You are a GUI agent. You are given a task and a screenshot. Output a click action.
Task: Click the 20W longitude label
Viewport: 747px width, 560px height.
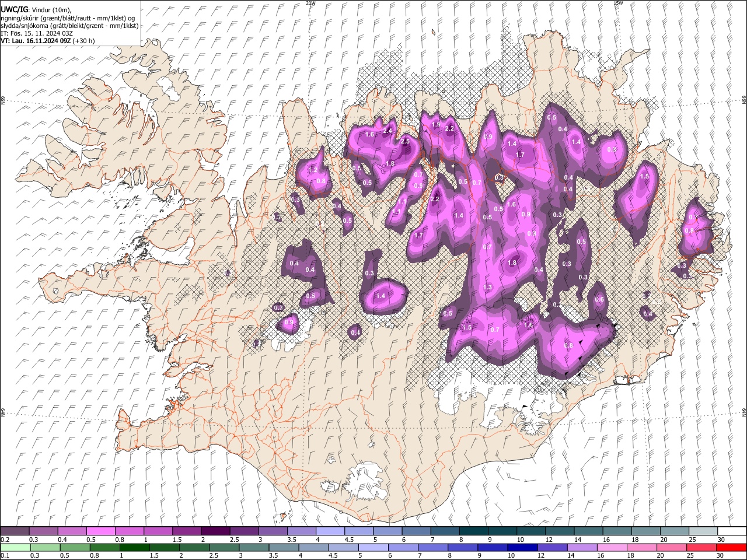point(311,3)
